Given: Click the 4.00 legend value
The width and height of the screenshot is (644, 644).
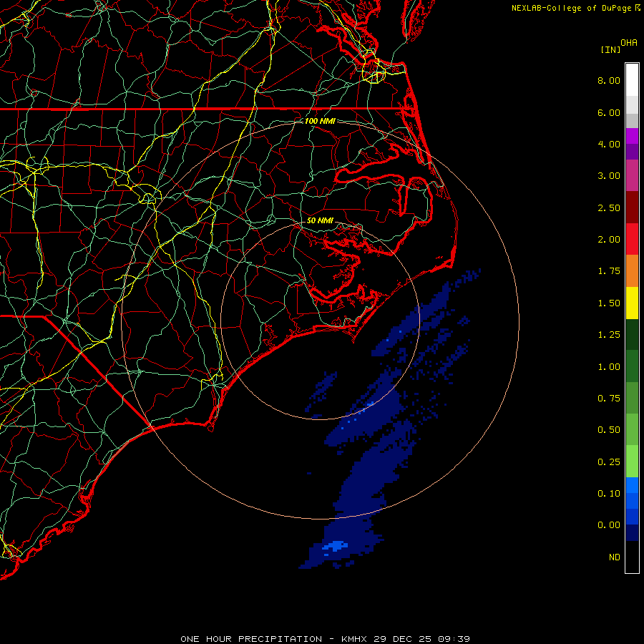Looking at the screenshot, I should pos(609,144).
